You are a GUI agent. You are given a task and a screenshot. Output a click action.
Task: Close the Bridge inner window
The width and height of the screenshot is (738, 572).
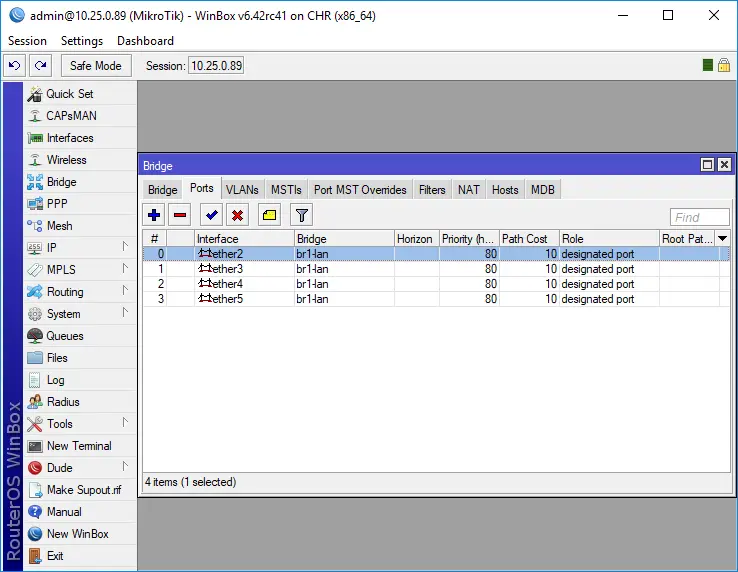point(724,165)
